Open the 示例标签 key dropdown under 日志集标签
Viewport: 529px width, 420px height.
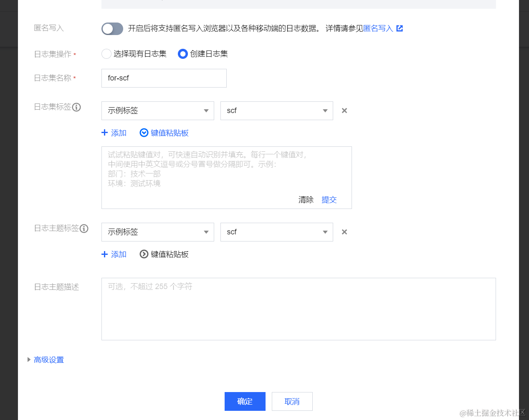(157, 111)
